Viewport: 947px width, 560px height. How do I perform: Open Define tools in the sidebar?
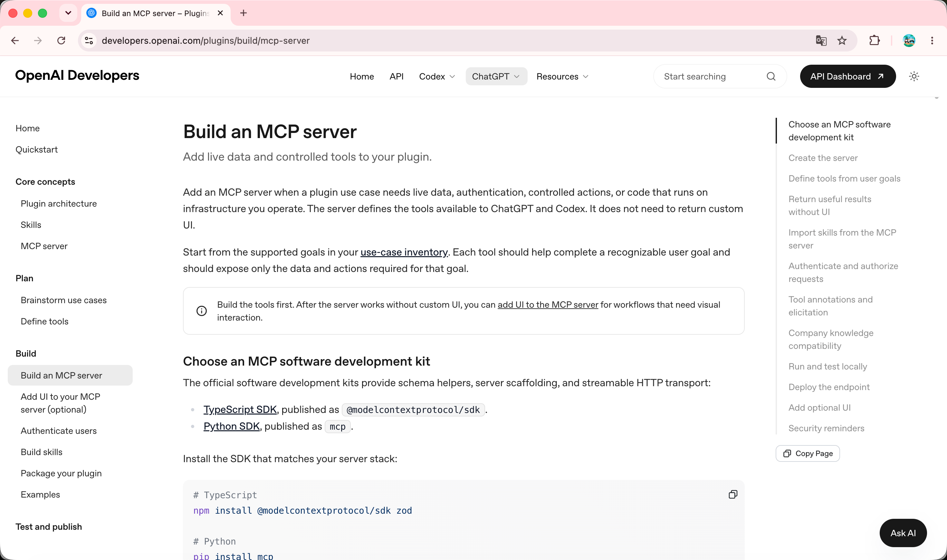pos(44,321)
